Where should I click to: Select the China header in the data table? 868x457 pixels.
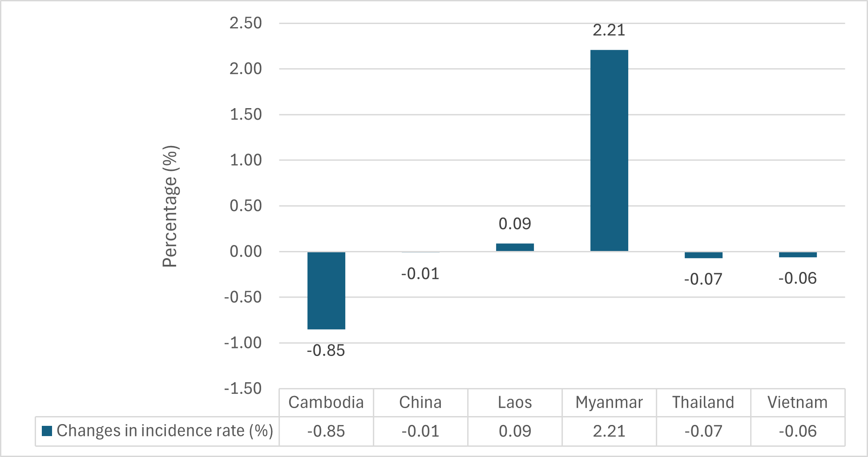420,402
